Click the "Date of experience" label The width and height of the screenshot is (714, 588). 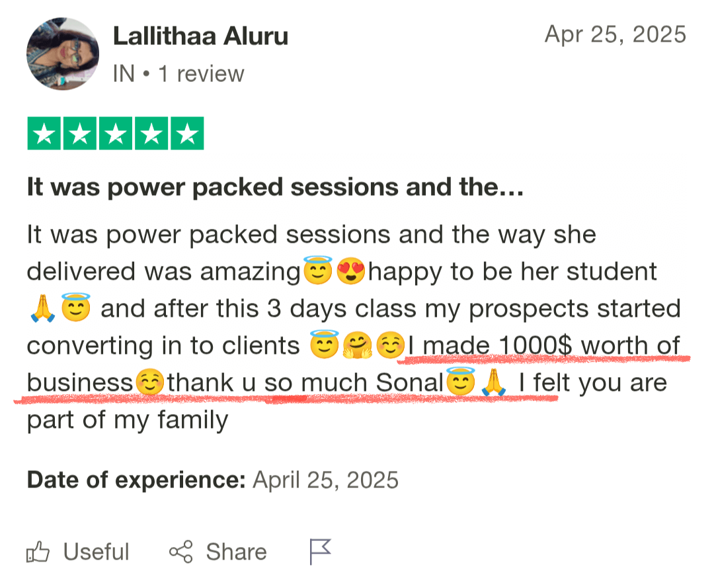pos(136,480)
